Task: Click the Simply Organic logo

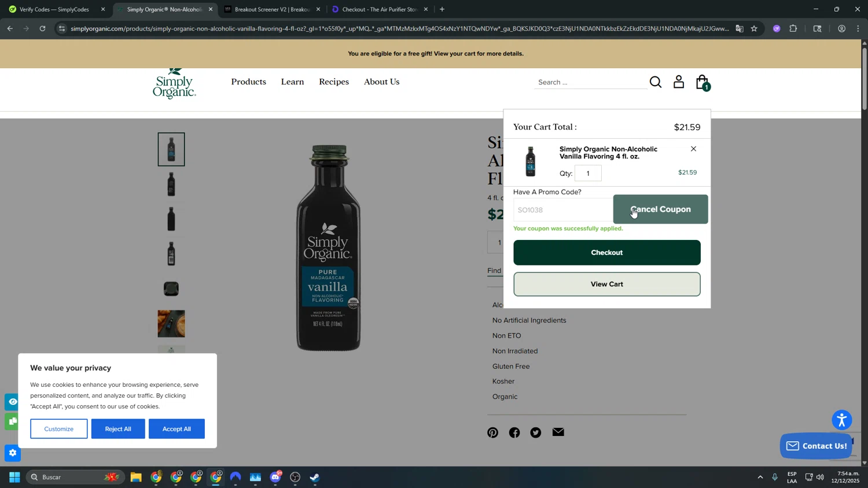Action: [174, 84]
